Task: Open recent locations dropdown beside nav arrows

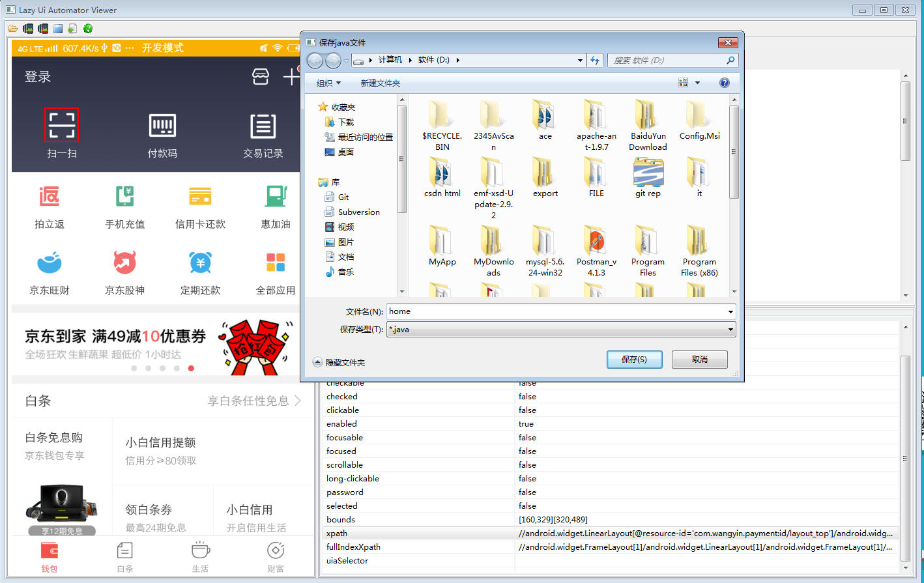Action: (x=347, y=61)
